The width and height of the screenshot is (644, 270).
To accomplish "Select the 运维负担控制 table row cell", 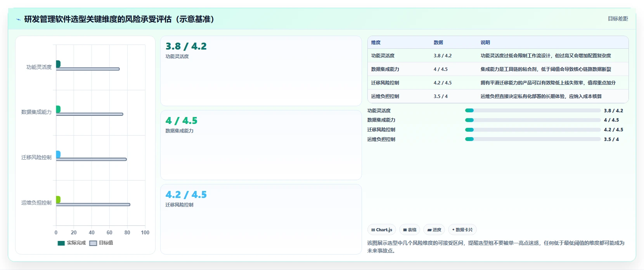I will (385, 96).
